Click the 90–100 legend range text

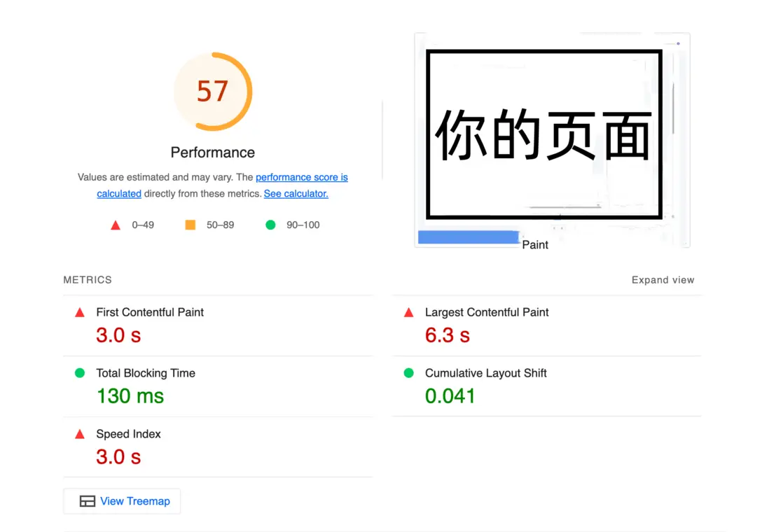[x=303, y=225]
